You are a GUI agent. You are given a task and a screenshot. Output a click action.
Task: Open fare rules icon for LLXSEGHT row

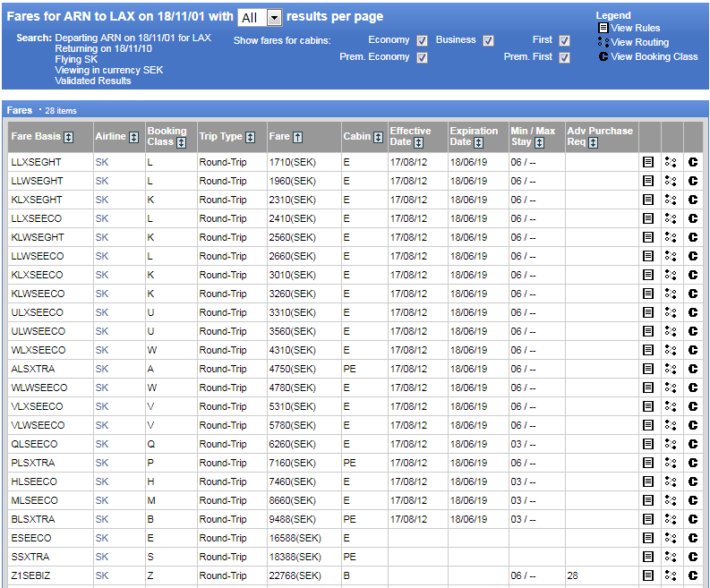pyautogui.click(x=648, y=162)
